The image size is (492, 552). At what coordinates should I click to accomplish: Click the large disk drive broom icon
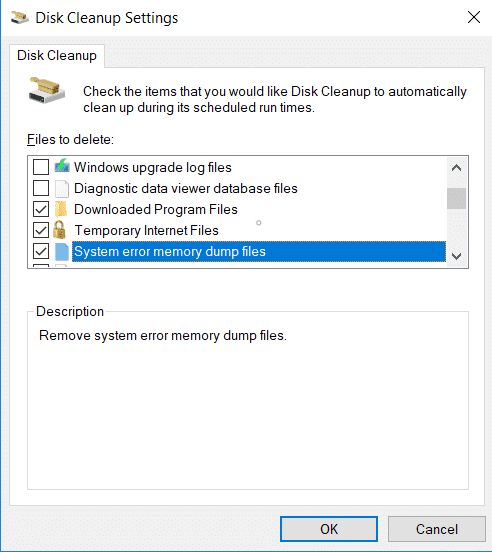47,90
